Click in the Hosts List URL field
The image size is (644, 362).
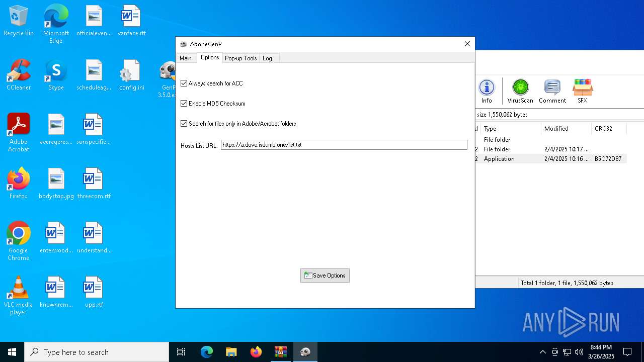click(x=344, y=145)
